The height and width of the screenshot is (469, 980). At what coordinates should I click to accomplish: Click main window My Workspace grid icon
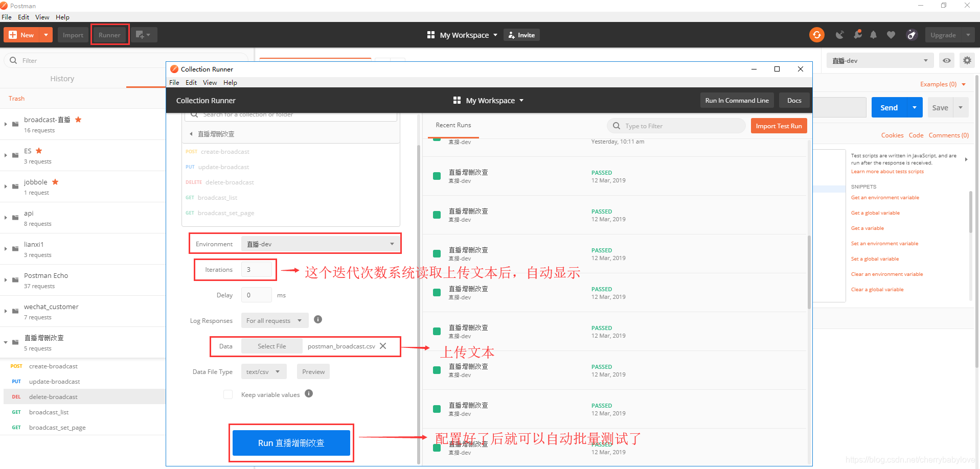pyautogui.click(x=431, y=35)
